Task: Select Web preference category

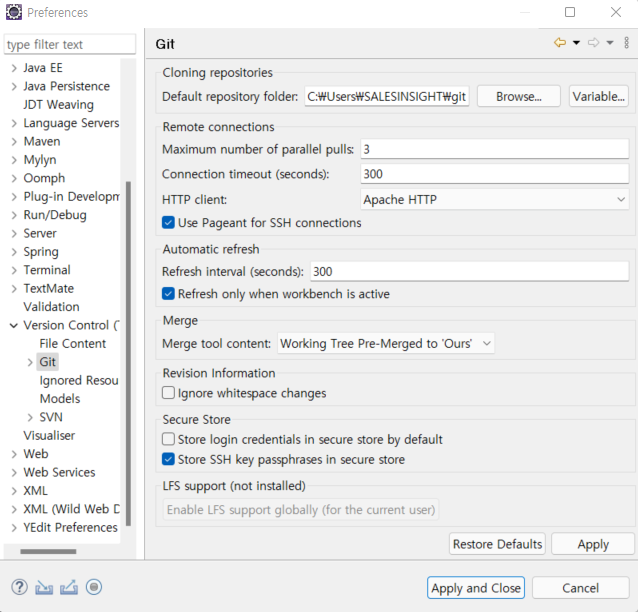Action: pyautogui.click(x=36, y=454)
